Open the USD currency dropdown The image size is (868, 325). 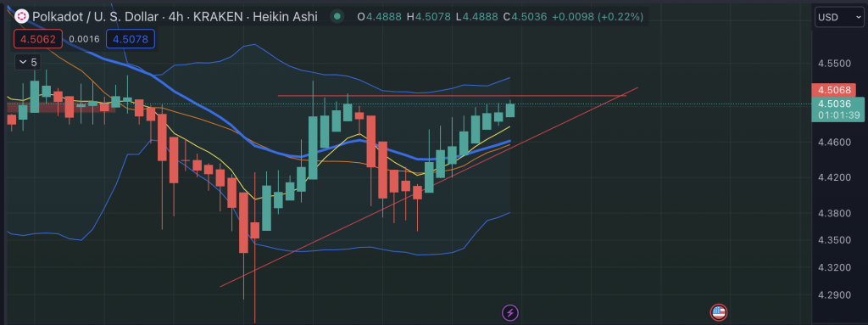click(x=838, y=17)
